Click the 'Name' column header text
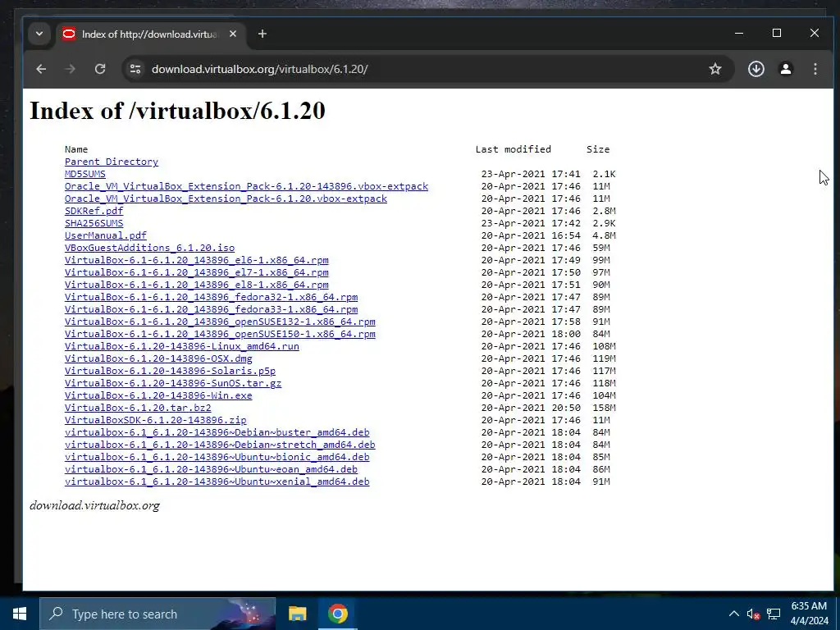 click(76, 149)
